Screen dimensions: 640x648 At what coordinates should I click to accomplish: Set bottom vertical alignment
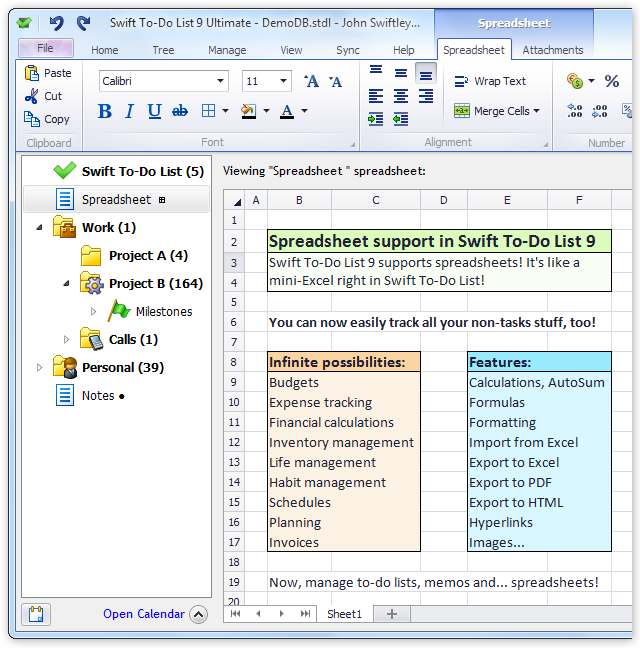tap(426, 74)
